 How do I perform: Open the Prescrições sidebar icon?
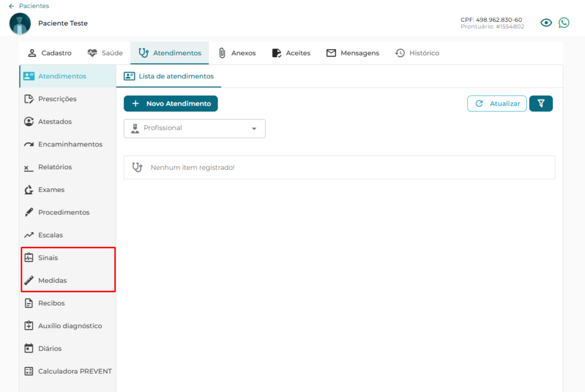29,99
